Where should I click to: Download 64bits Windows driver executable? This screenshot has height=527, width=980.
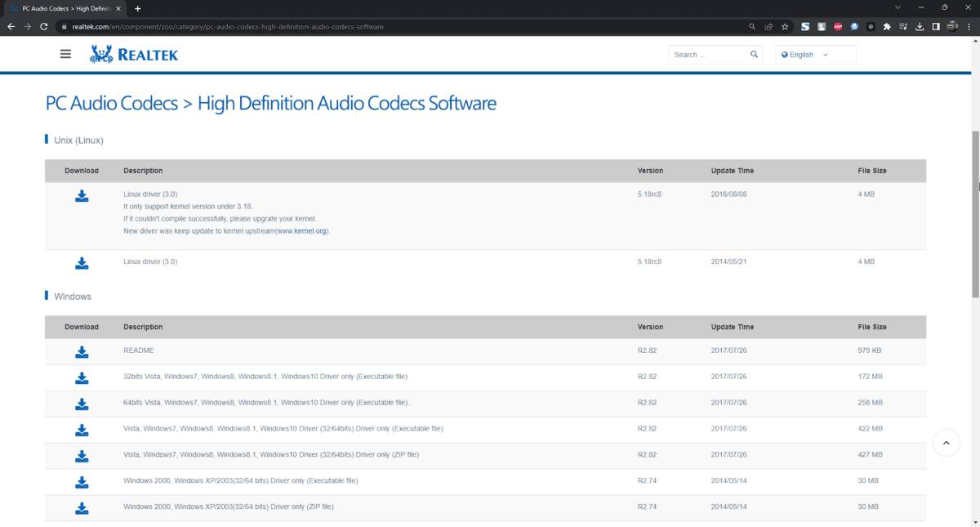[x=82, y=404]
